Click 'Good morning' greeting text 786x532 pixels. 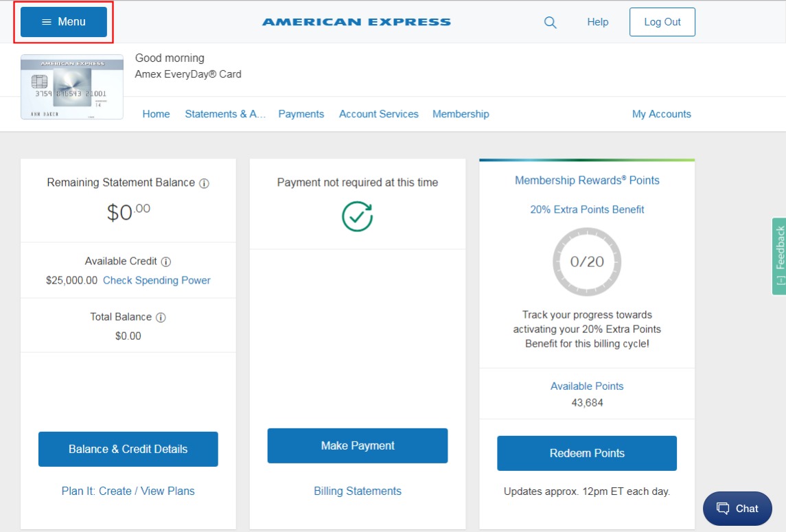(x=170, y=58)
